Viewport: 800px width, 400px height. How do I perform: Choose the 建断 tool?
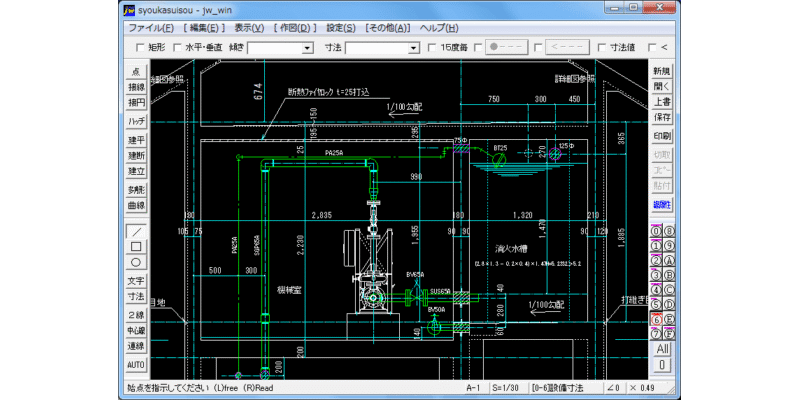(x=136, y=156)
